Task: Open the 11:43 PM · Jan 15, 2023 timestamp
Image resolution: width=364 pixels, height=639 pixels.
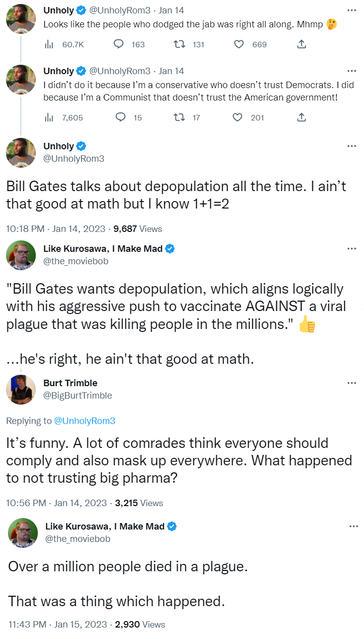Action: [x=58, y=624]
